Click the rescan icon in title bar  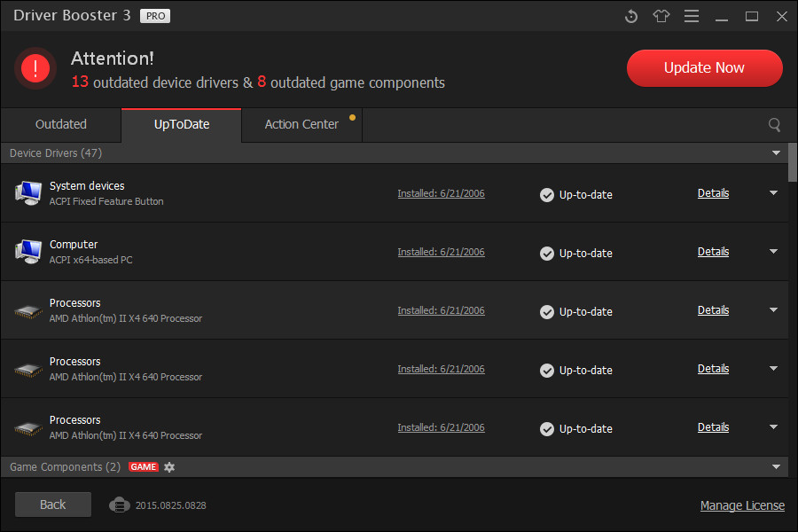630,16
